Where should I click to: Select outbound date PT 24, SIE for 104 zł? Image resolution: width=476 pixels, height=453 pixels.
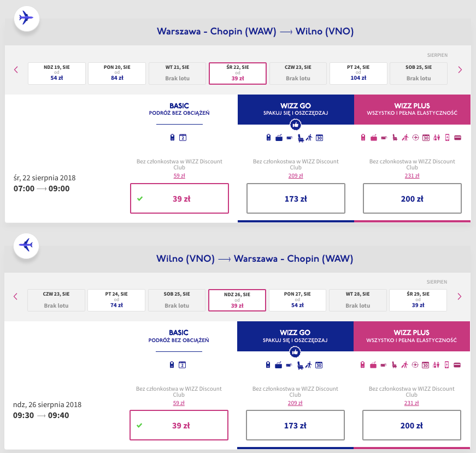tap(359, 73)
